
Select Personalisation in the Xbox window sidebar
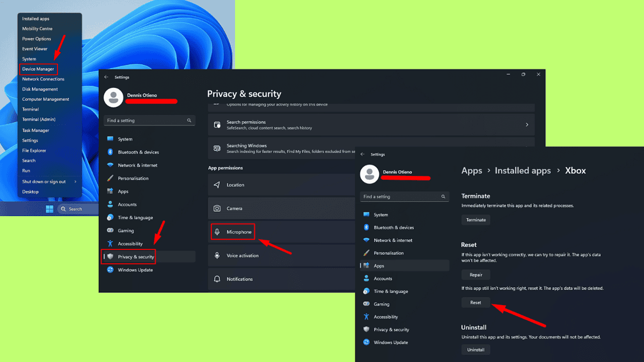point(405,253)
